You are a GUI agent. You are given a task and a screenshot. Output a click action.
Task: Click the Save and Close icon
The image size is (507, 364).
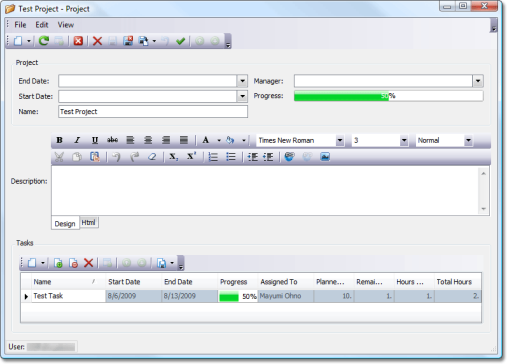pyautogui.click(x=128, y=41)
